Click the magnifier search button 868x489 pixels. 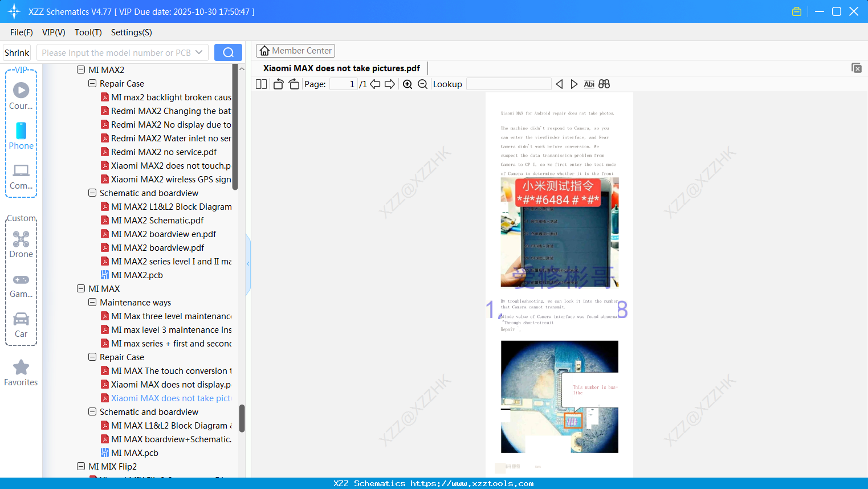point(228,52)
